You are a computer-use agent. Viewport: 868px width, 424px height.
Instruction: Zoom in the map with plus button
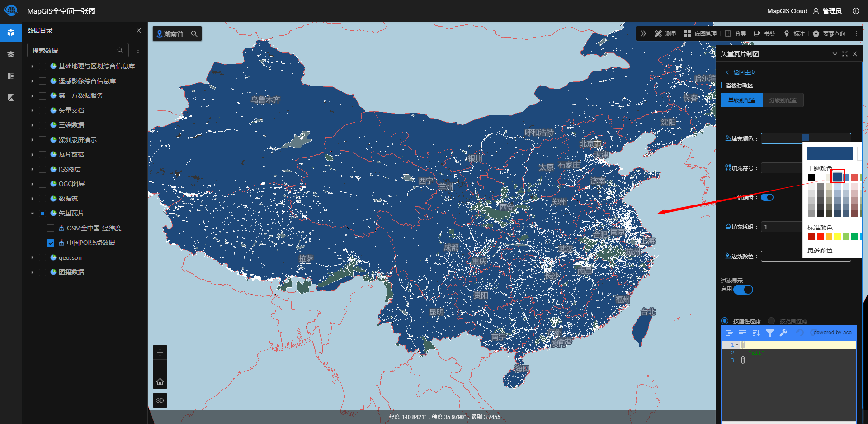tap(160, 353)
